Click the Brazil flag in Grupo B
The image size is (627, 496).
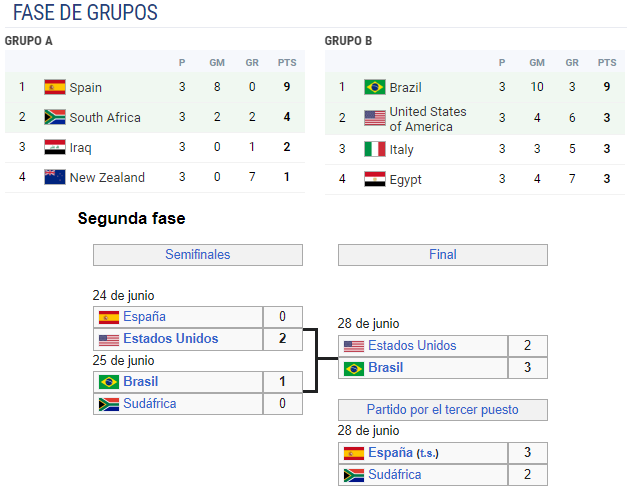point(375,87)
